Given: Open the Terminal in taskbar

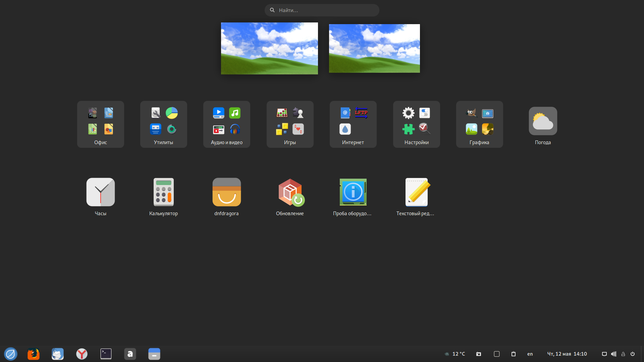Looking at the screenshot, I should (106, 354).
